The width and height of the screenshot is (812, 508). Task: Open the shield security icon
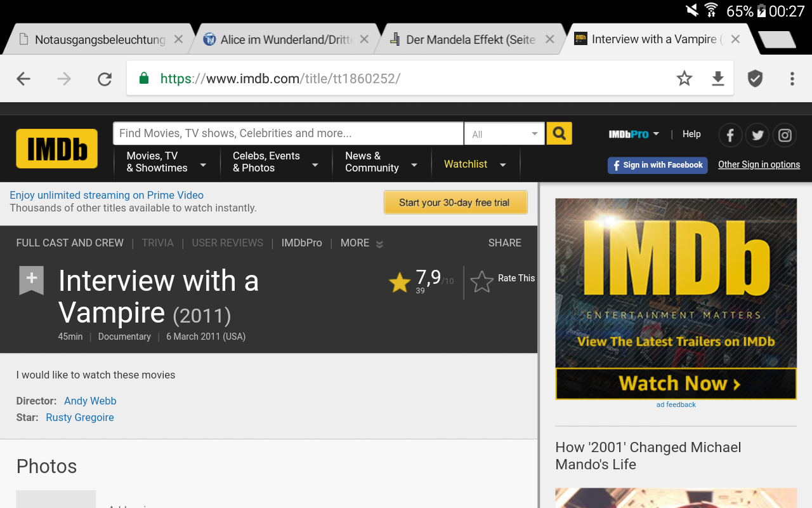755,79
